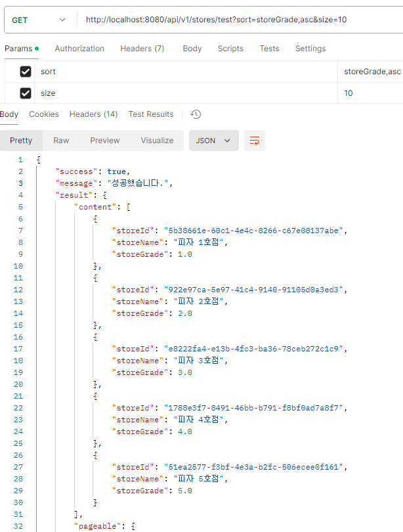
Task: Switch to the request Body tab
Action: (192, 49)
